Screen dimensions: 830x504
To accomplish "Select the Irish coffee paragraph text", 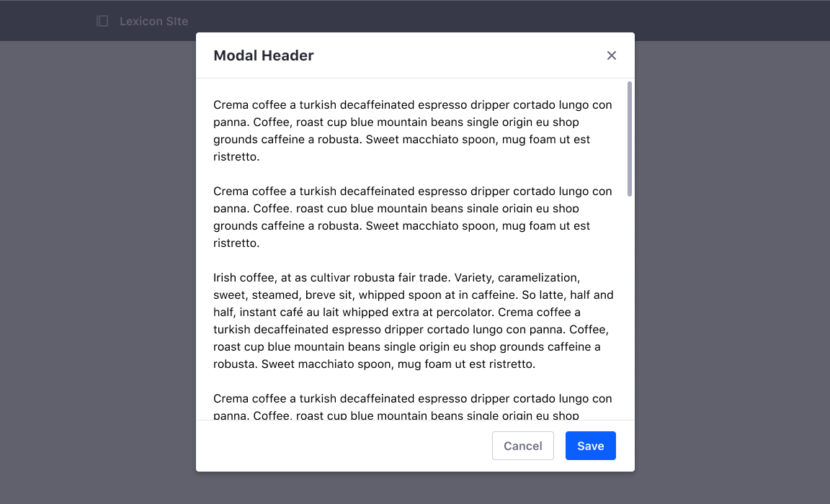I will [x=412, y=320].
